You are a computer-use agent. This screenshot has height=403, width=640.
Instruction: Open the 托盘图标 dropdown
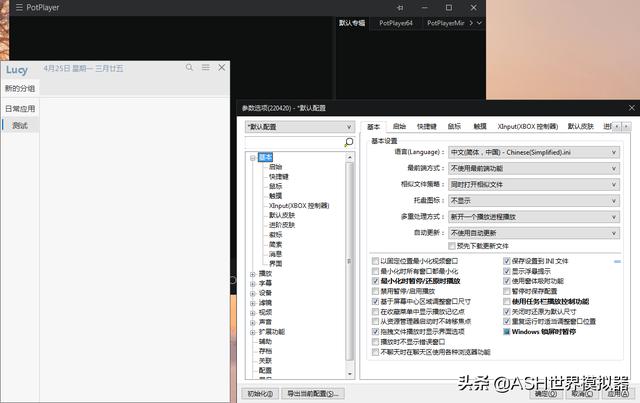pos(534,200)
